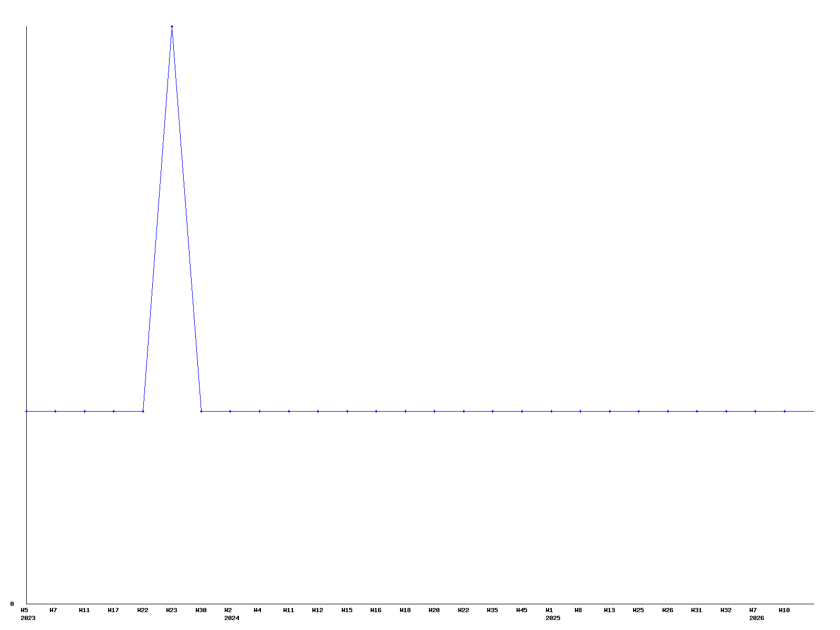Select the data point above W10 2026

(x=784, y=411)
